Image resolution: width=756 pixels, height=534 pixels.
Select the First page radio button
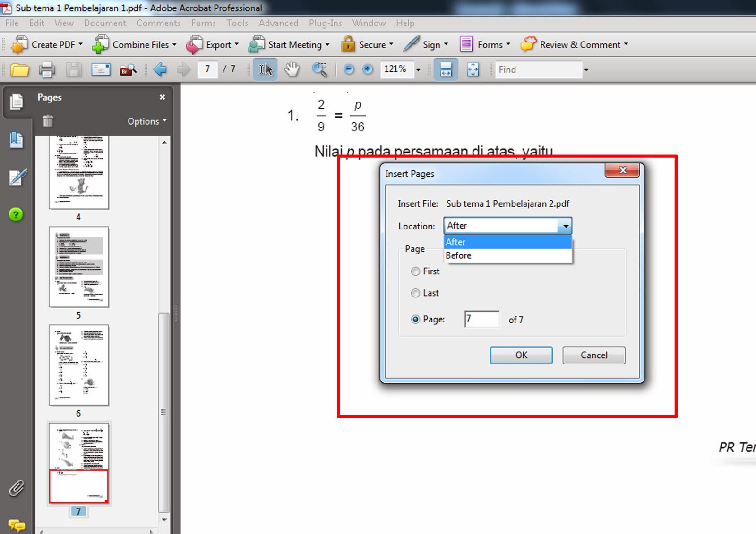pyautogui.click(x=415, y=271)
